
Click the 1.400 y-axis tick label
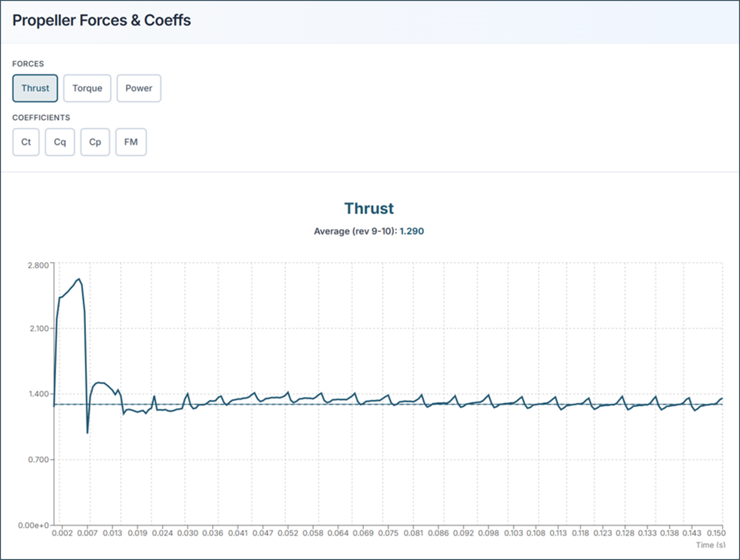[37, 394]
